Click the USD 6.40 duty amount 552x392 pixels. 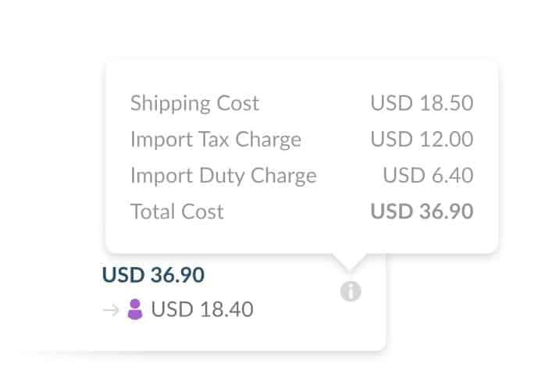click(x=428, y=175)
